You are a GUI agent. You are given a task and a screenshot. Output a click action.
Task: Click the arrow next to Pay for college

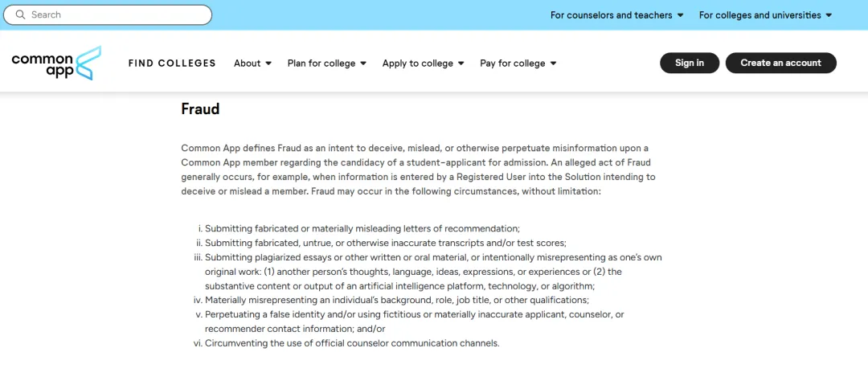[553, 63]
